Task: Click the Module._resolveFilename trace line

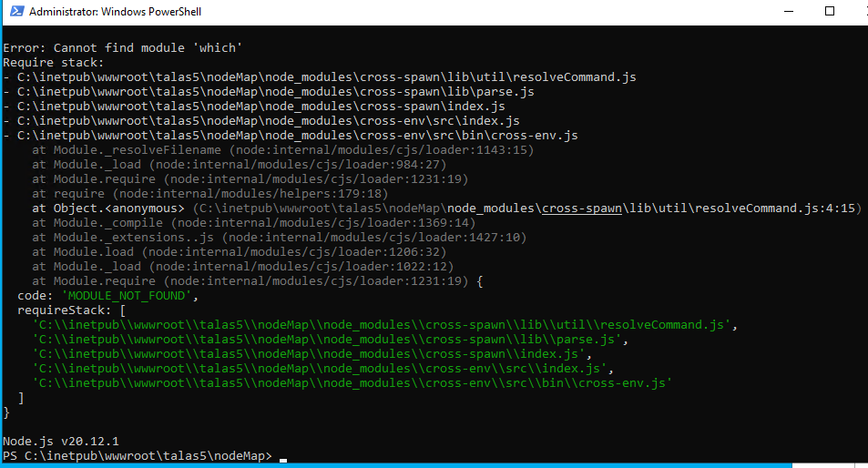Action: pyautogui.click(x=282, y=150)
